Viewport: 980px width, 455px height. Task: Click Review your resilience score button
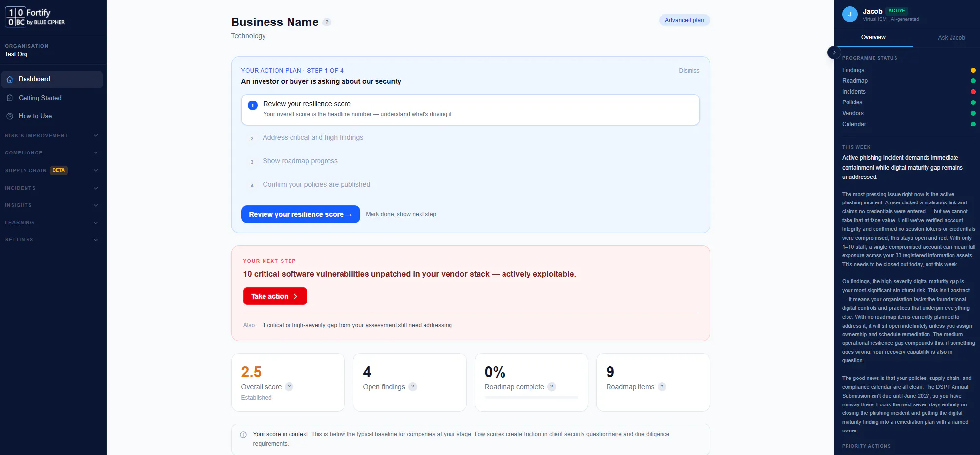coord(301,214)
